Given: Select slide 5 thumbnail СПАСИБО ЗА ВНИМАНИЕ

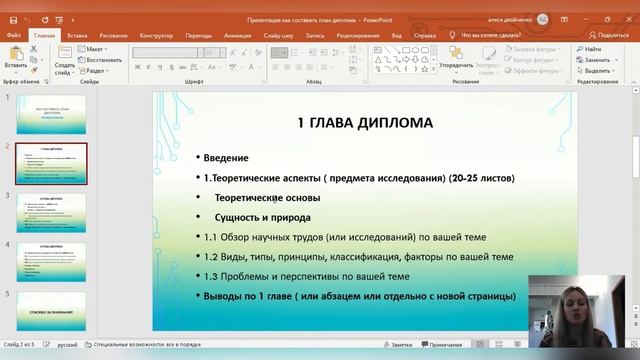Looking at the screenshot, I should pos(51,311).
